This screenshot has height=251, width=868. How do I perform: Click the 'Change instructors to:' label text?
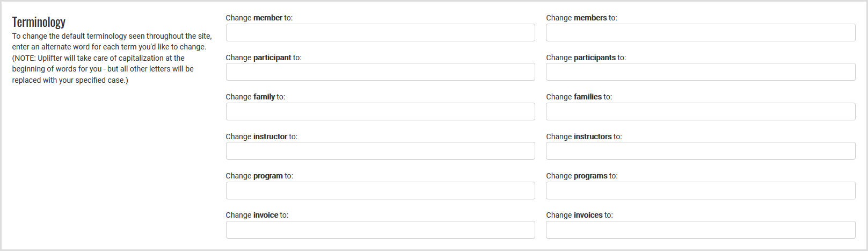coord(583,137)
